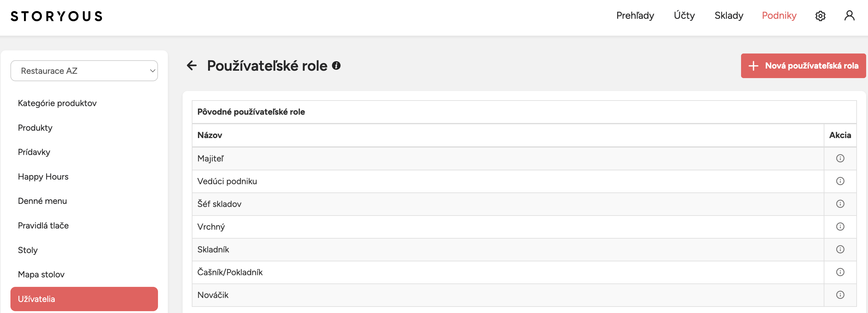Open the Sklady menu

[728, 15]
